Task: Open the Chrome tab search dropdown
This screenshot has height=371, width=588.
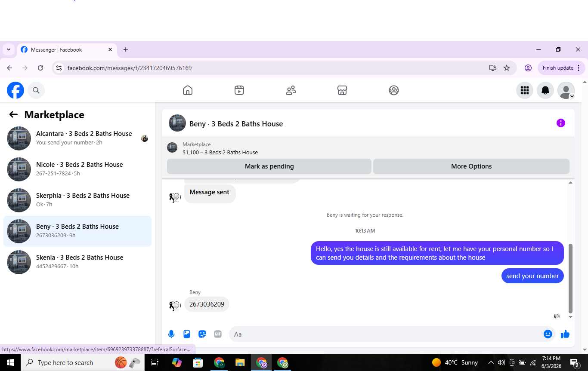Action: [x=9, y=49]
